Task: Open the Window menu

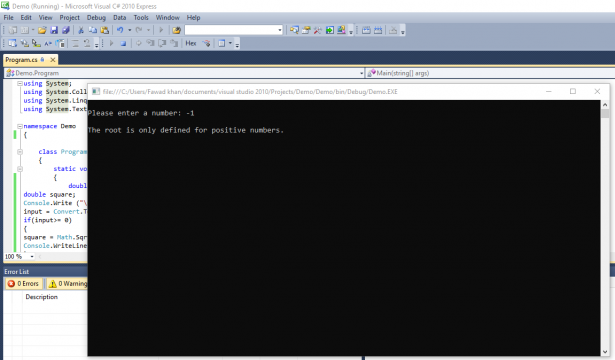Action: 167,18
